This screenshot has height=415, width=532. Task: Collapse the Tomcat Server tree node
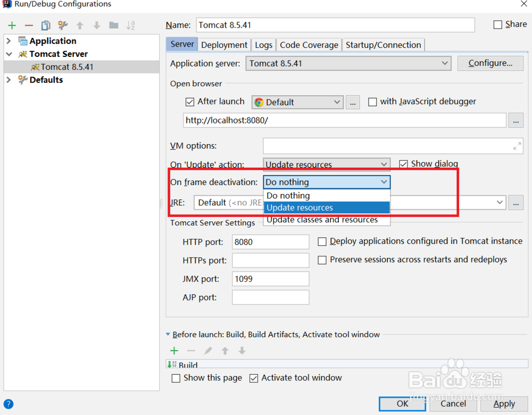(x=9, y=54)
